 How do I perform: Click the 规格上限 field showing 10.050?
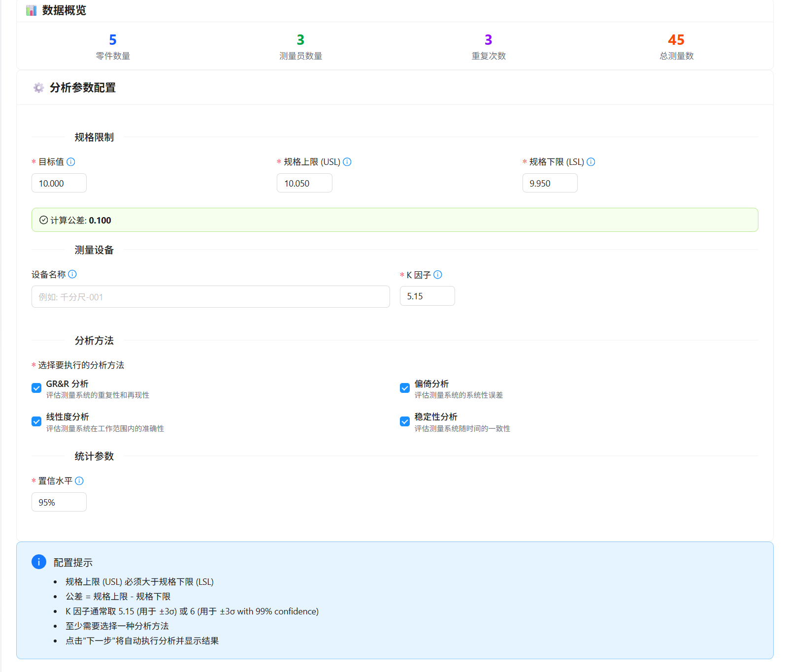[304, 183]
